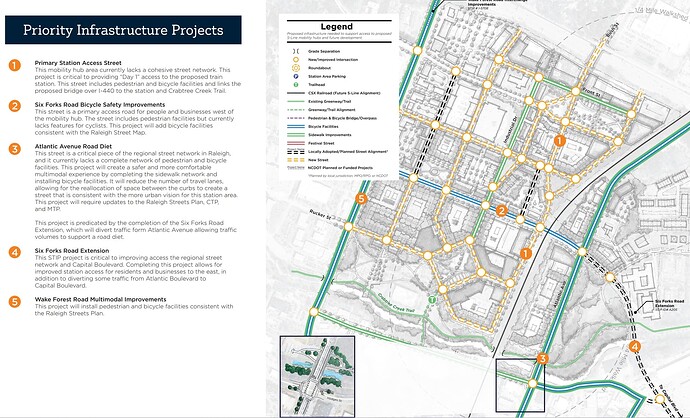690x418 pixels.
Task: Click the green Trailhead T icon on the map
Action: (x=432, y=299)
